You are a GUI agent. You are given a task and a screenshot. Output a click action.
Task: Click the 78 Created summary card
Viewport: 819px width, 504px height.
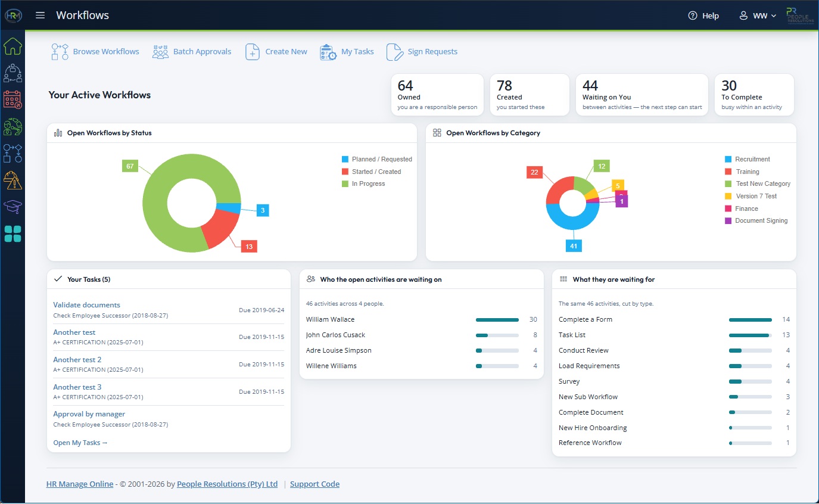pos(530,95)
